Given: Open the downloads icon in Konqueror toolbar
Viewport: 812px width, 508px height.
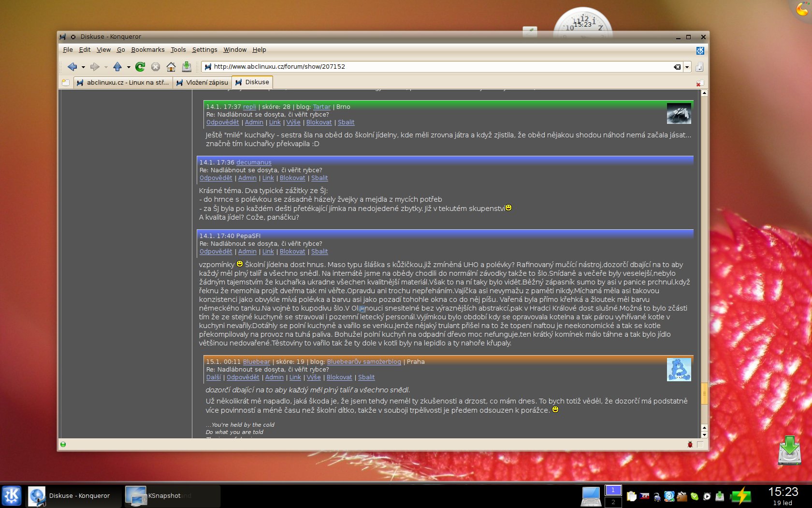Looking at the screenshot, I should 187,67.
